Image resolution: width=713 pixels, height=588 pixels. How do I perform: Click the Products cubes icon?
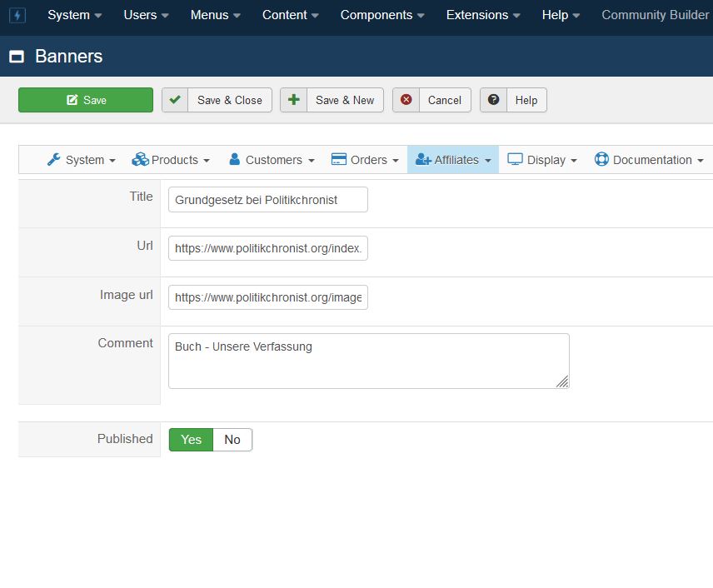[140, 160]
